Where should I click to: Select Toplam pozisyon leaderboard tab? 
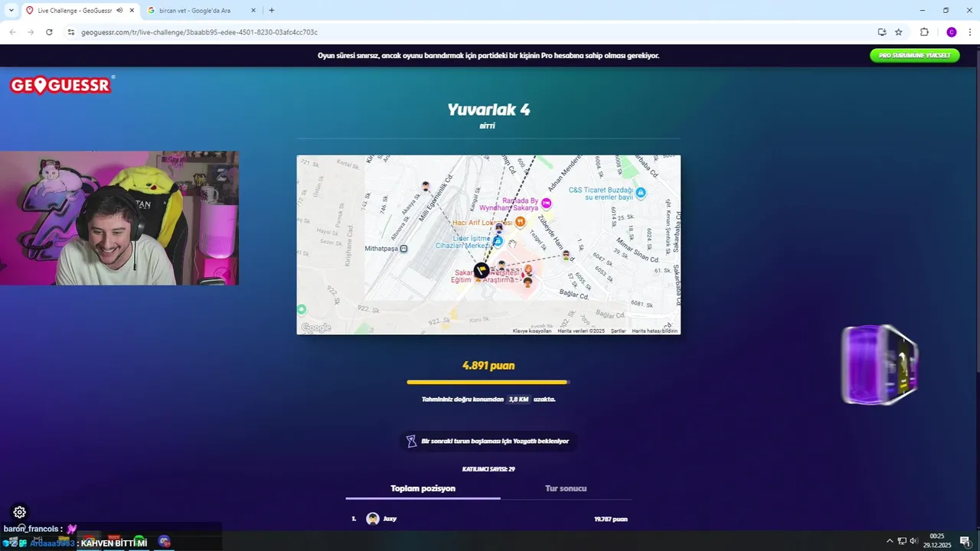[423, 488]
